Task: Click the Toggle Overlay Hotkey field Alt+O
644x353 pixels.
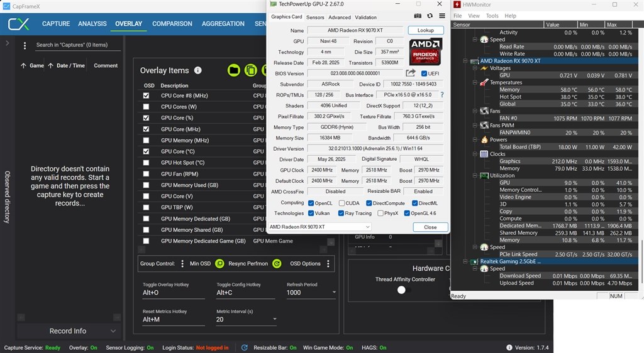Action: [174, 293]
